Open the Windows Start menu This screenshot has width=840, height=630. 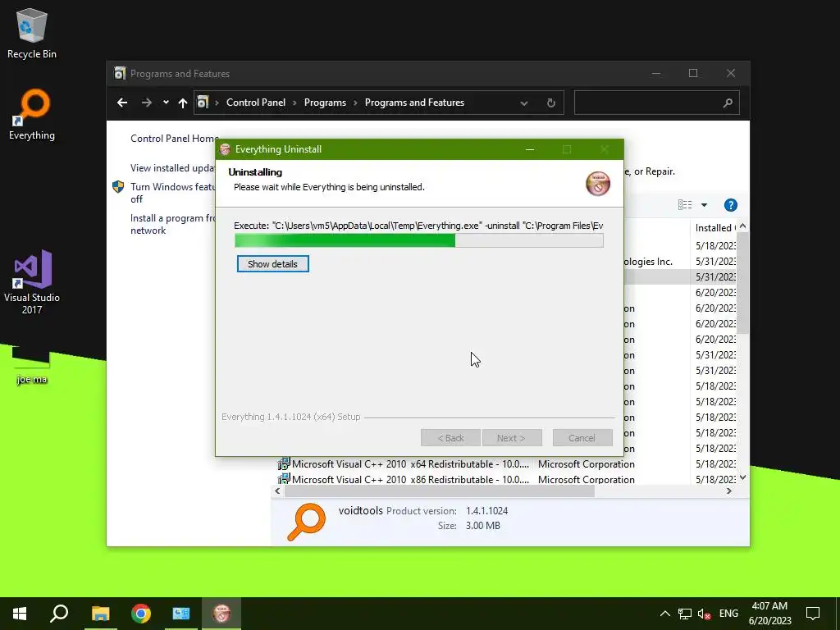[x=20, y=614]
